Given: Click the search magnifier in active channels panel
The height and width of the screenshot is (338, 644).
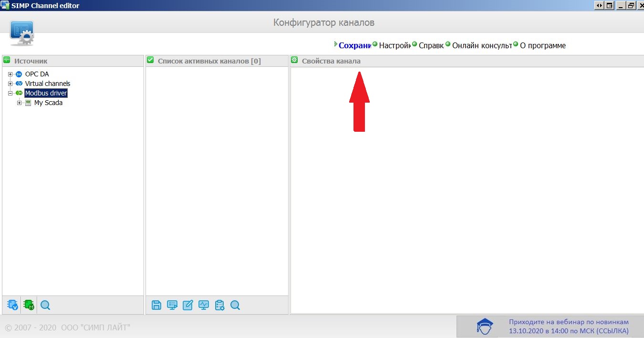Looking at the screenshot, I should pos(235,305).
